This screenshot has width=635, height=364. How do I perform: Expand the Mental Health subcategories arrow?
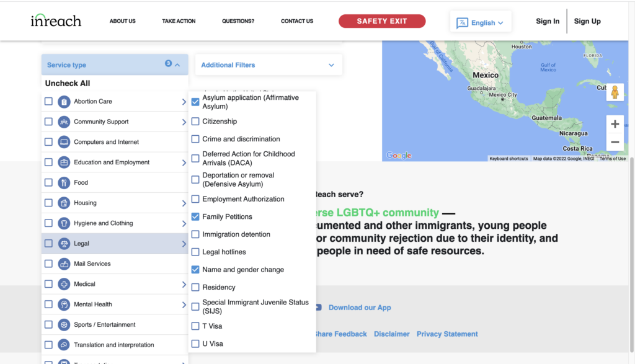(x=184, y=304)
